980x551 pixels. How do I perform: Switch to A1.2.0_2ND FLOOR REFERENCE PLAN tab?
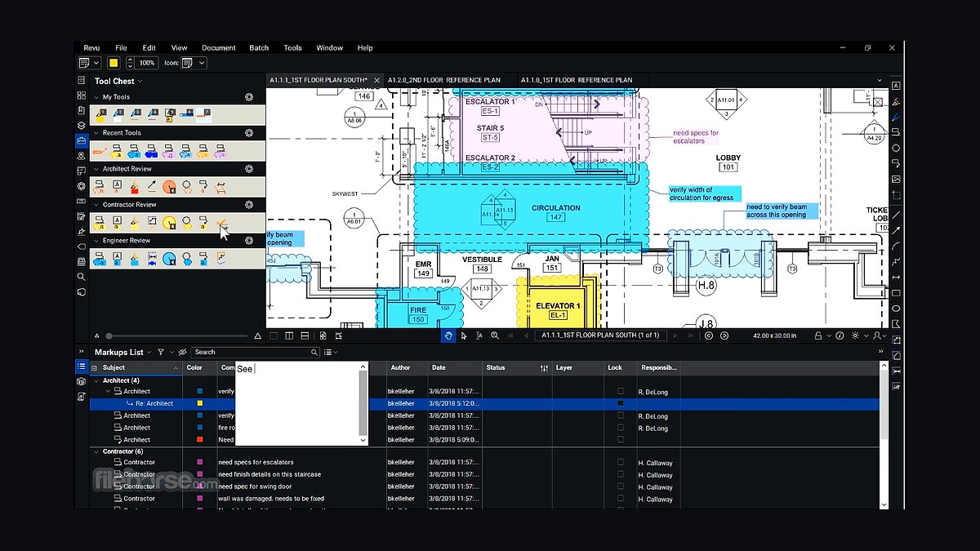pyautogui.click(x=443, y=80)
